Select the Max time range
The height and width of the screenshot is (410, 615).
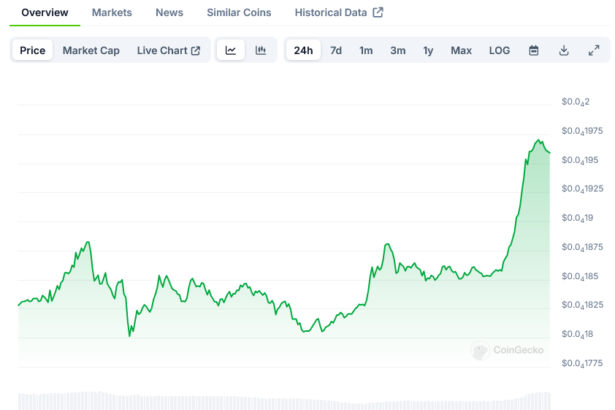(x=461, y=50)
